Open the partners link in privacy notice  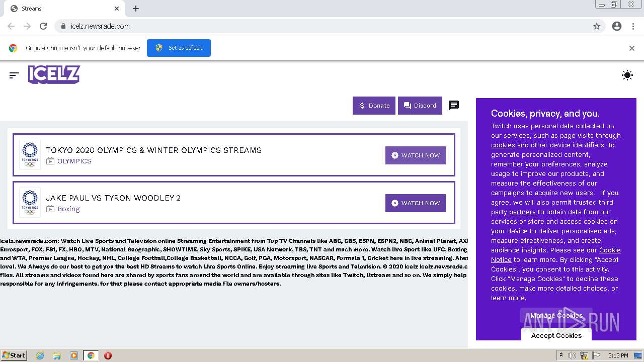pos(522,212)
